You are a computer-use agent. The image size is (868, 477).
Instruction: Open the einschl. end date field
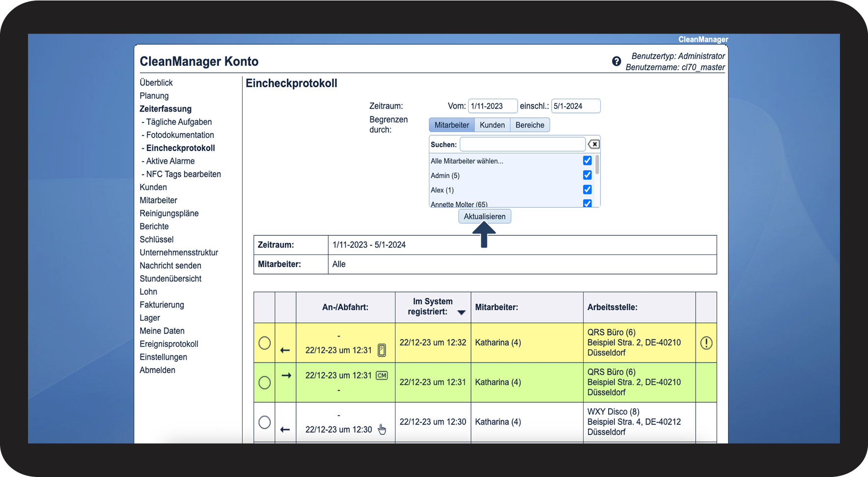coord(575,106)
